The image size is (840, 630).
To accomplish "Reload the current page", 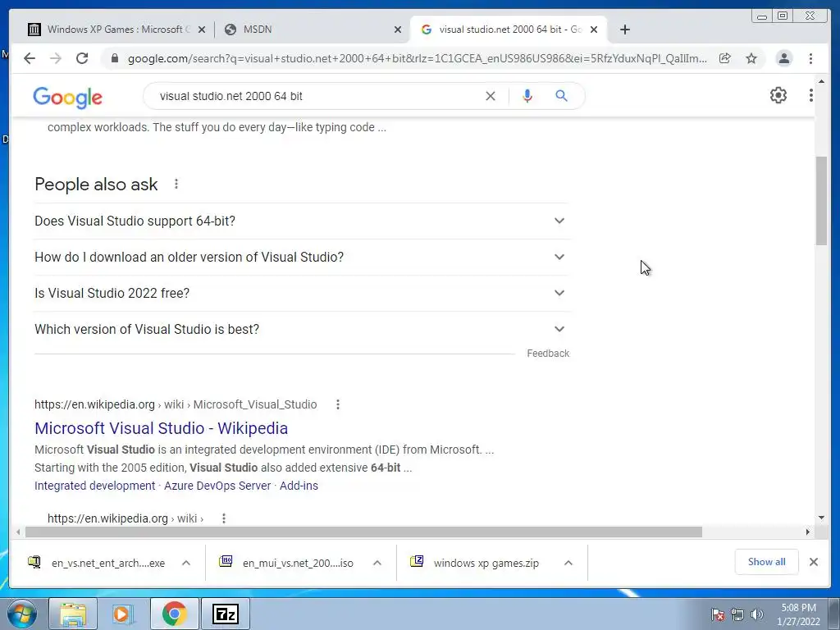I will (x=82, y=58).
